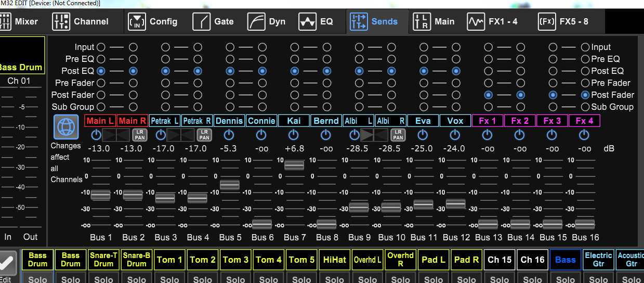644x283 pixels.
Task: Toggle the Vox send power icon
Action: (x=455, y=135)
